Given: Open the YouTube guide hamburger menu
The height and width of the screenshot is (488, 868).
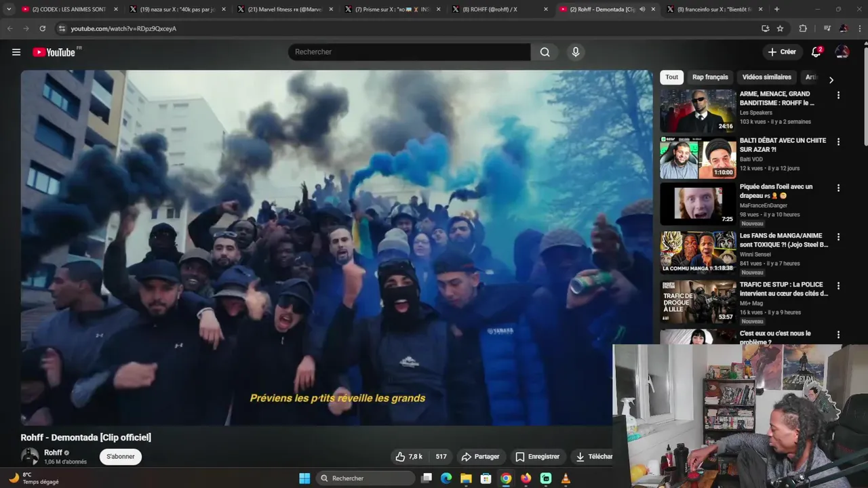Looking at the screenshot, I should point(16,52).
